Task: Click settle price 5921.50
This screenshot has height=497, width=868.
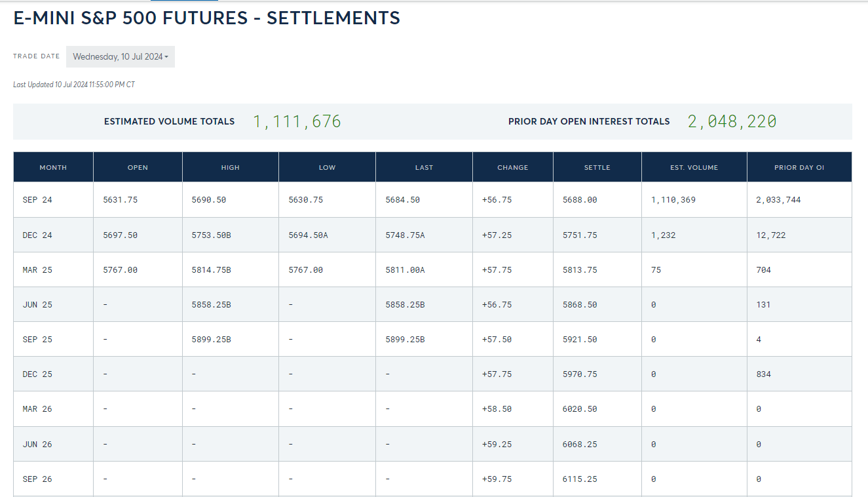Action: click(580, 339)
